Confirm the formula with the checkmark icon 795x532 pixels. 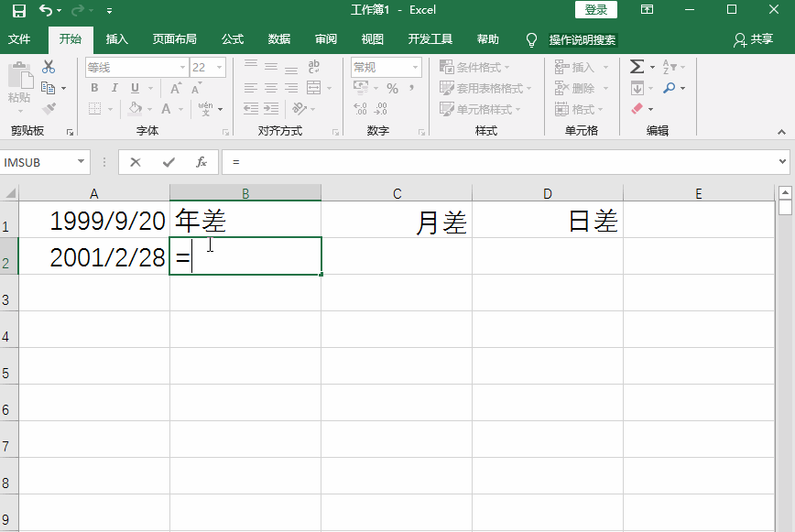(170, 161)
